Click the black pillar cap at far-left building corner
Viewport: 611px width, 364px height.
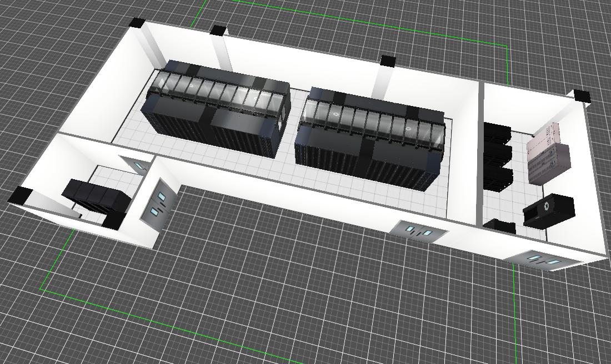tap(21, 195)
